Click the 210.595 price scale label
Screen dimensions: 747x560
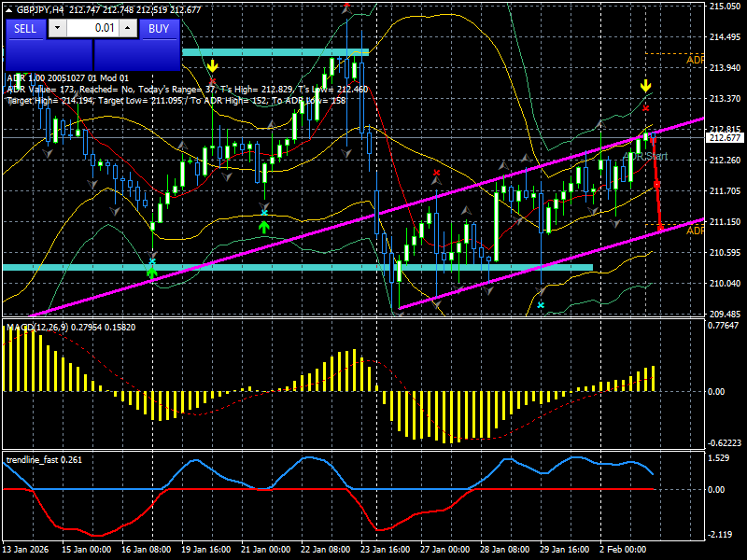(725, 252)
